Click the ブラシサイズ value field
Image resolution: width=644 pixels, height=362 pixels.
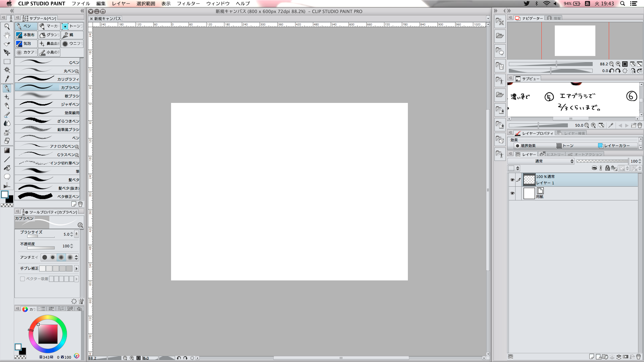pos(66,234)
